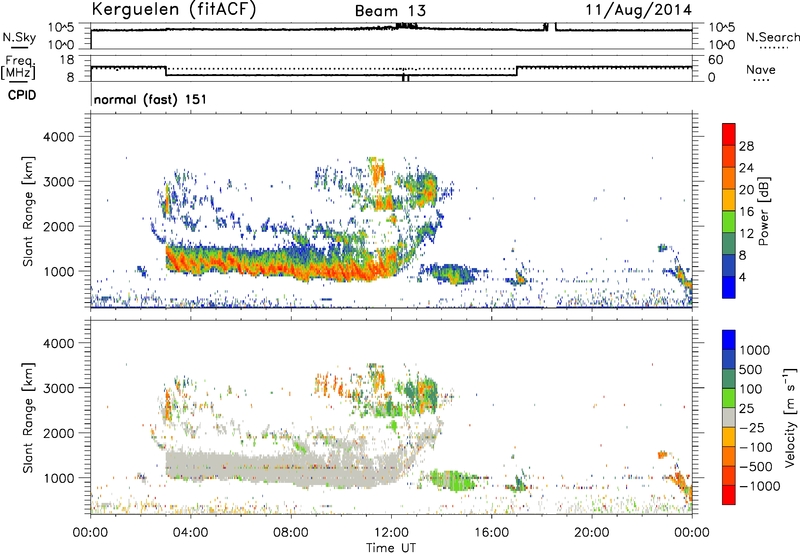
Task: Click the '08:00' time tick label
Action: [x=290, y=533]
